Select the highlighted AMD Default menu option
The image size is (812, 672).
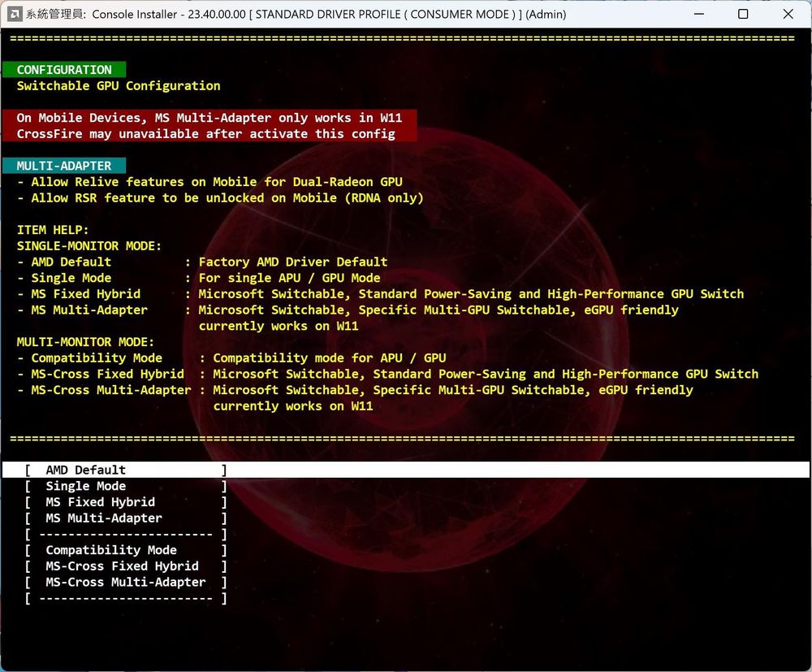pos(85,470)
